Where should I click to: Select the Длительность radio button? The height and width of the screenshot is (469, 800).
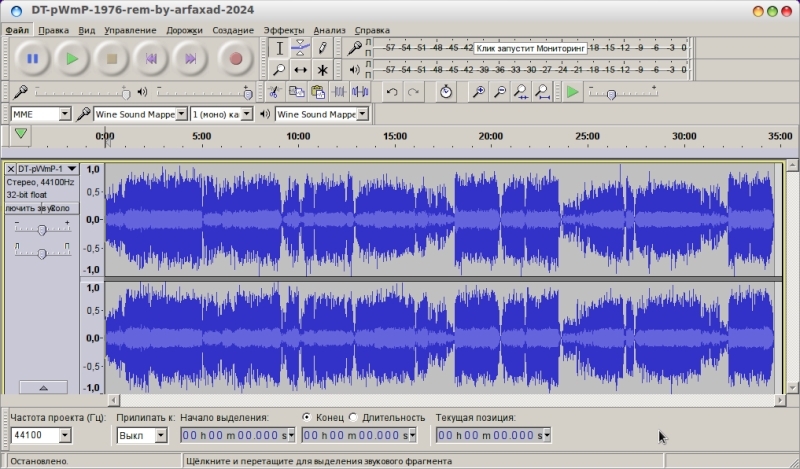pyautogui.click(x=353, y=417)
